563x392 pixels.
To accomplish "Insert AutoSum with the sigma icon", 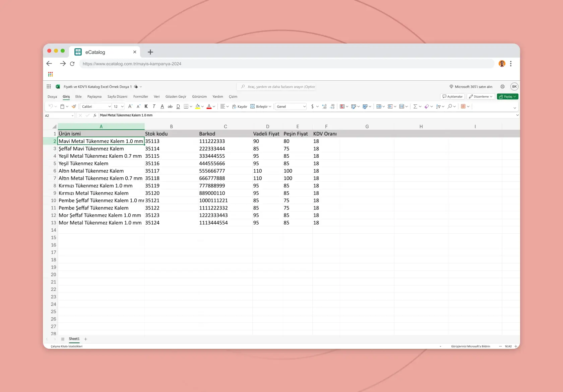I will click(415, 106).
